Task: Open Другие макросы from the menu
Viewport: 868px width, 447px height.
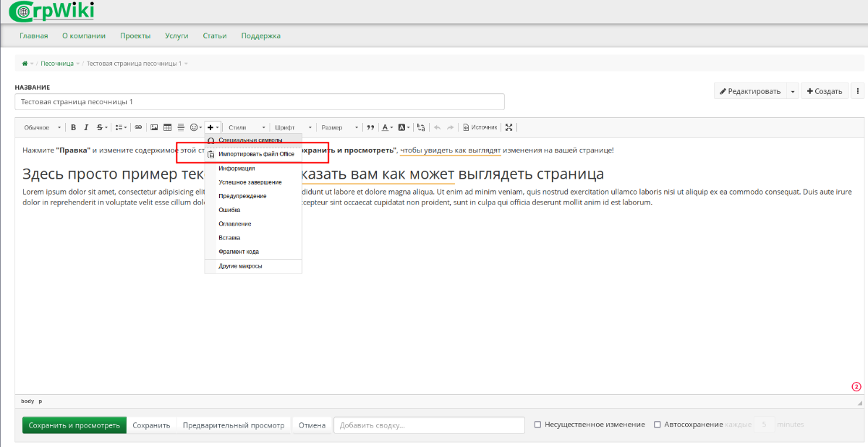Action: point(253,266)
